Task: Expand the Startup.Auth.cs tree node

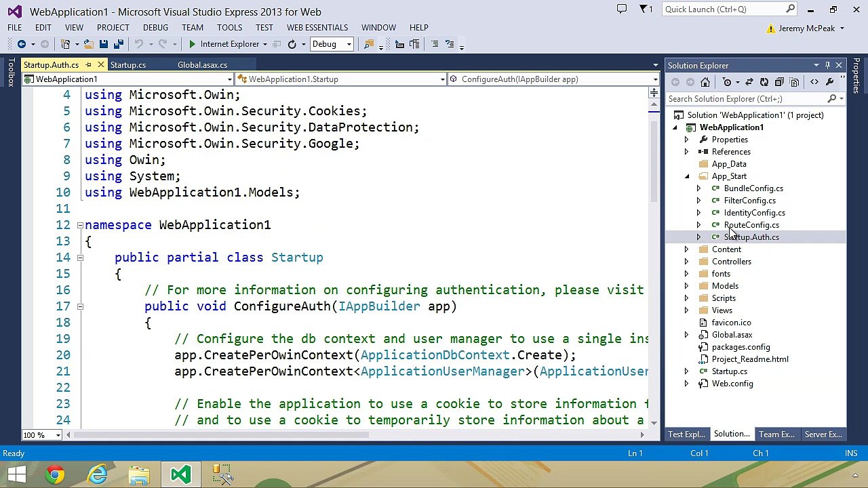Action: pos(698,237)
